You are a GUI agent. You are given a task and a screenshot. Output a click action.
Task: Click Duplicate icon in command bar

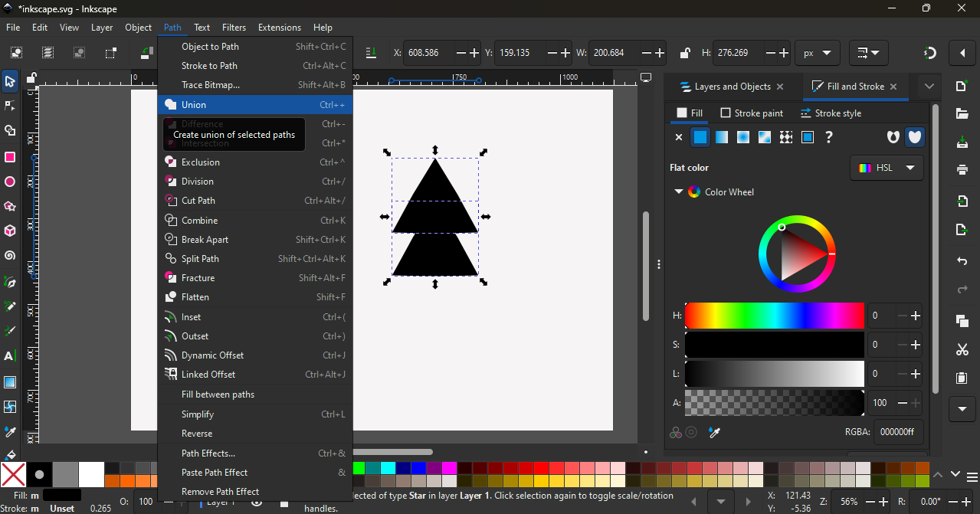click(x=962, y=321)
